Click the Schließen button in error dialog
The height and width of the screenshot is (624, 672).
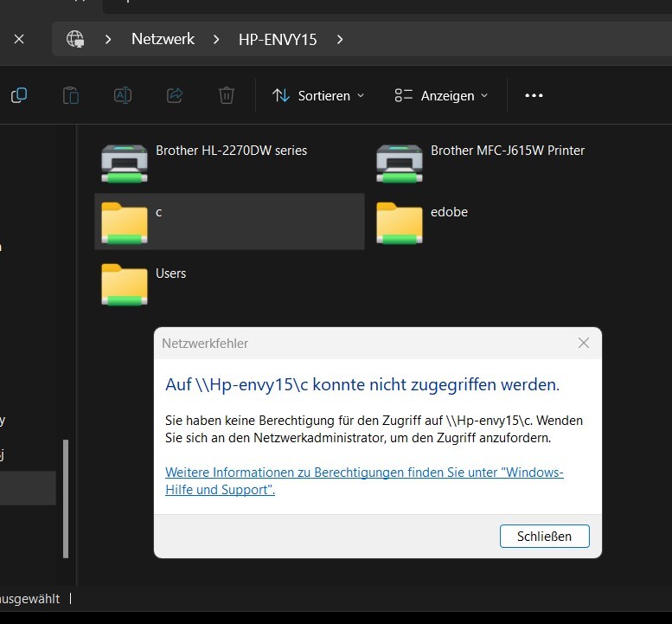(x=544, y=536)
